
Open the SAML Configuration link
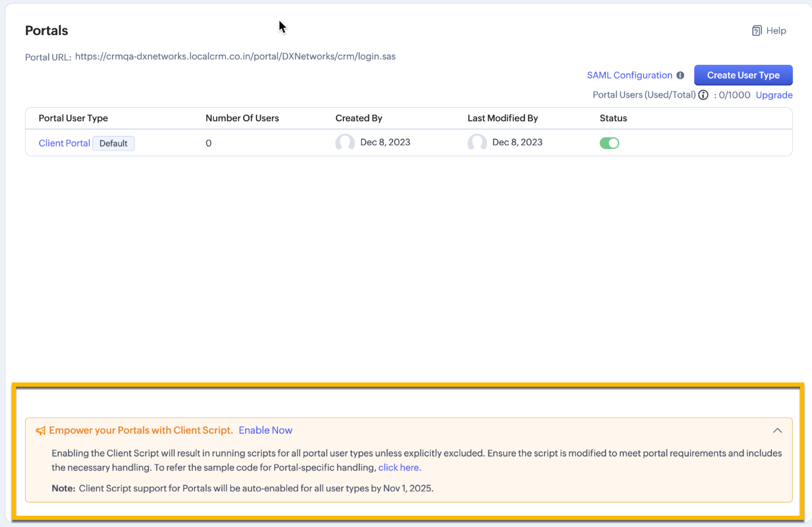[630, 76]
